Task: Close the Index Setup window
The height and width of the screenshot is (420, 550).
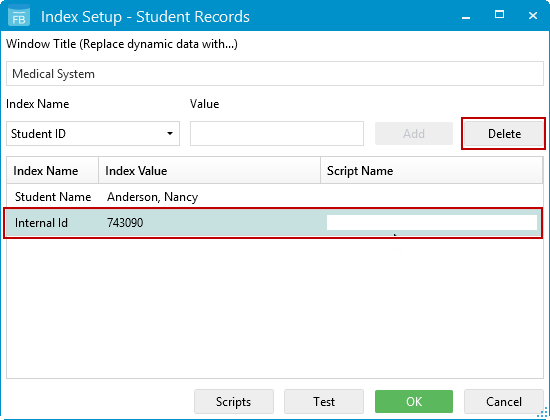Action: [533, 15]
